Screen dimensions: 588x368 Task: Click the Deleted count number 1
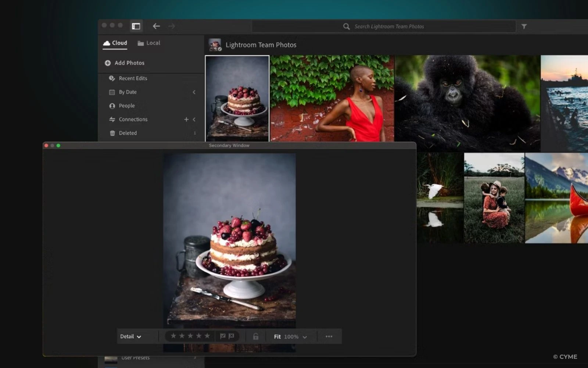195,133
